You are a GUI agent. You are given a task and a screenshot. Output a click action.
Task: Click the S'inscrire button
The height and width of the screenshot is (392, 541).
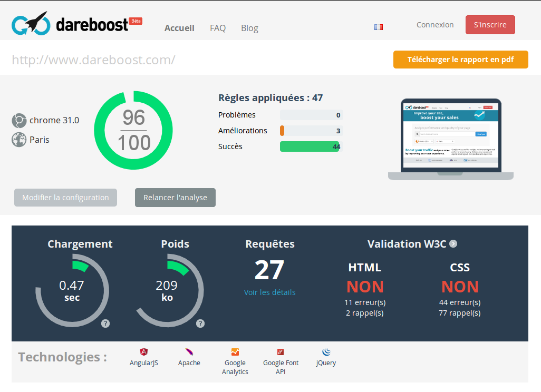[490, 25]
